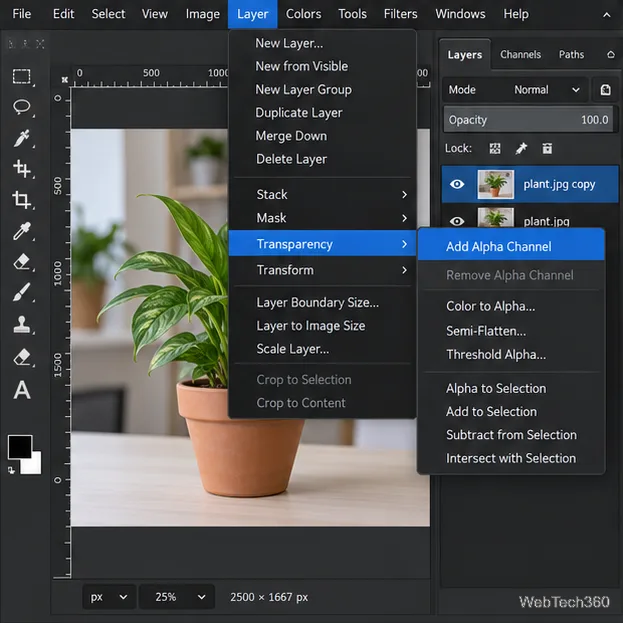Select the Free Select lasso tool

coord(21,106)
